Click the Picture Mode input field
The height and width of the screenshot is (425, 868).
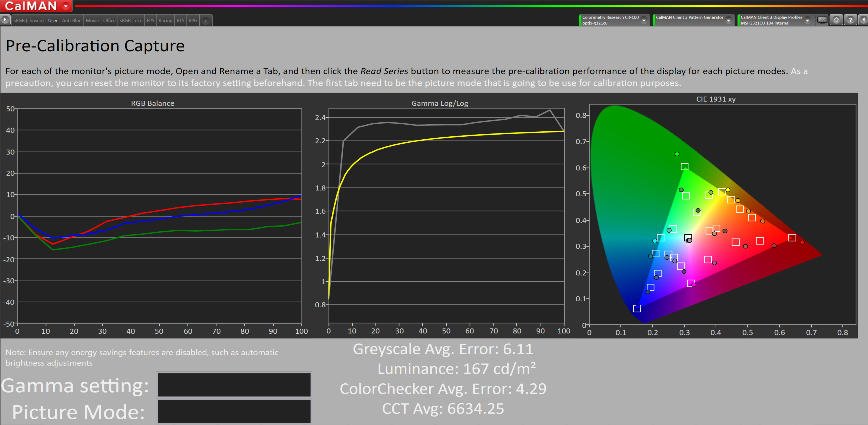click(234, 411)
